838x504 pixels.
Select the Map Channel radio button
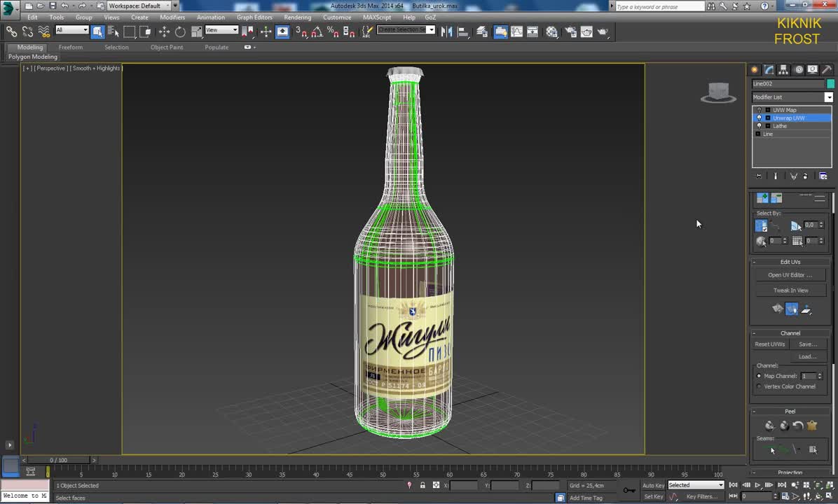click(759, 376)
